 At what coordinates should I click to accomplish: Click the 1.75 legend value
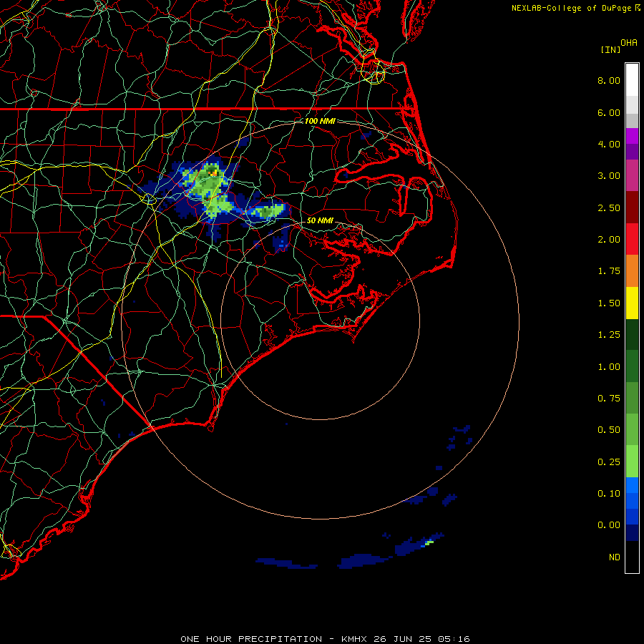(x=609, y=271)
